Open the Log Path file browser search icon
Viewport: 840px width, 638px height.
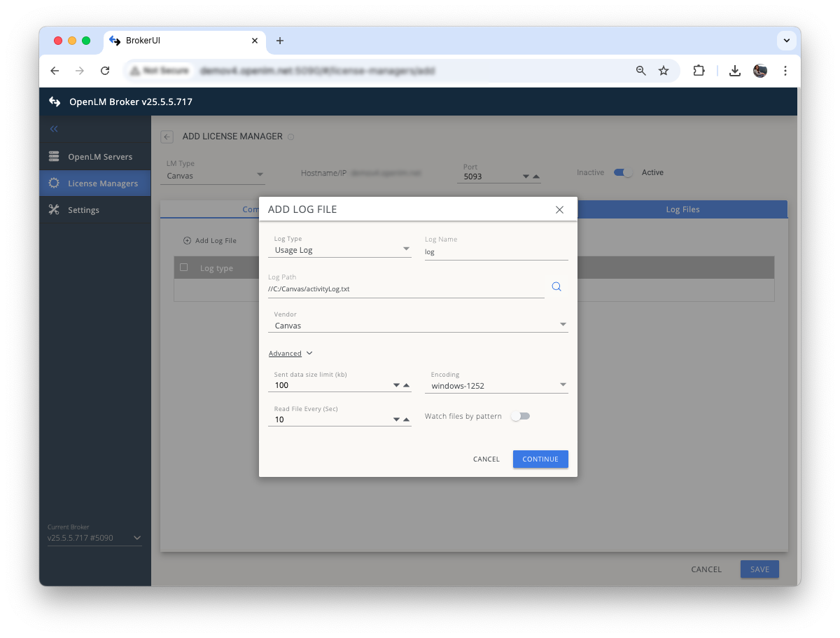(x=556, y=286)
